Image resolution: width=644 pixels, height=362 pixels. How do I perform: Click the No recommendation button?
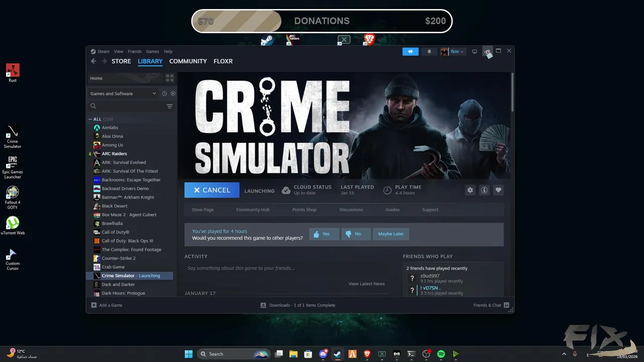356,234
